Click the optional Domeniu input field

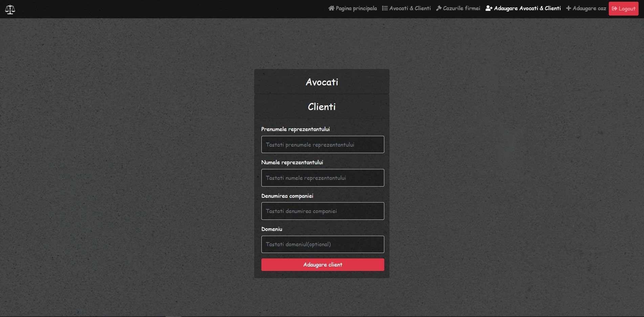[322, 244]
